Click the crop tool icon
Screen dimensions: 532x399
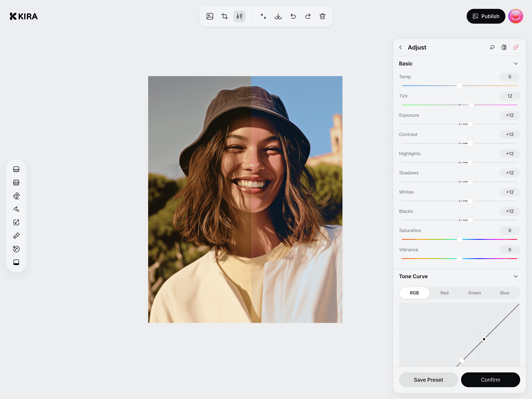[x=224, y=16]
